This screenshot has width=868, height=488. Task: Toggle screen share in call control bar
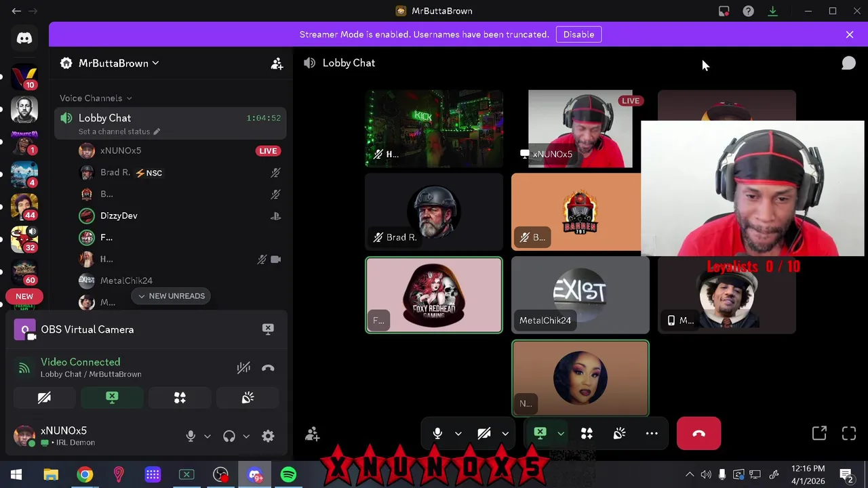tap(540, 433)
